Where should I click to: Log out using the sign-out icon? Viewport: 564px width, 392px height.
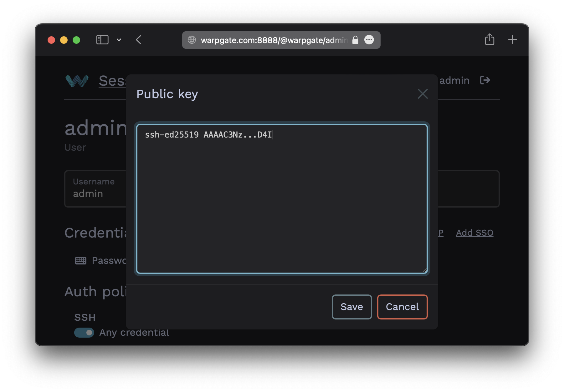coord(485,80)
